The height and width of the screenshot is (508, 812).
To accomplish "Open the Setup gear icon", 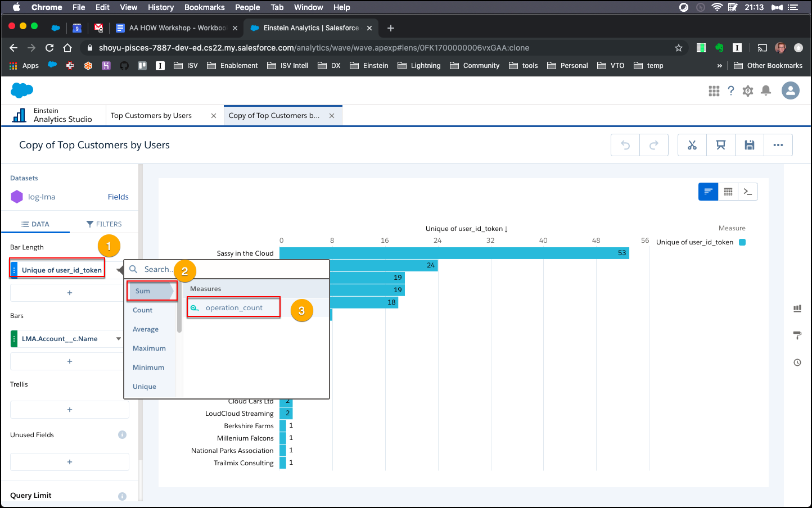I will coord(748,91).
